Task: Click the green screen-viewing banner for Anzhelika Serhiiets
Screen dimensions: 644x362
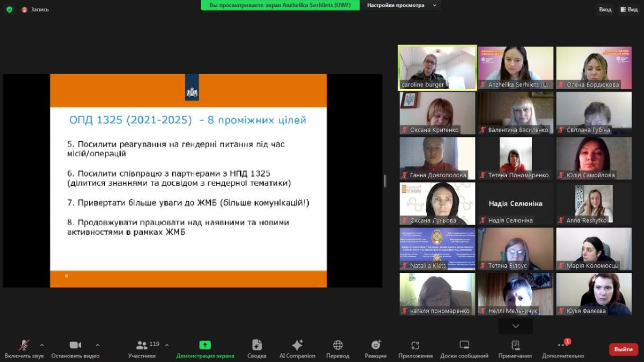Action: 279,5
